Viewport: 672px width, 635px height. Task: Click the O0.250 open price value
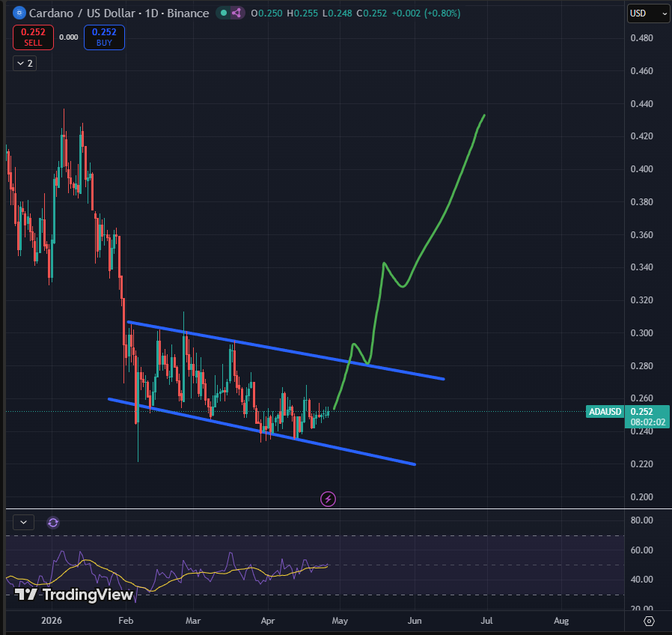[x=266, y=13]
